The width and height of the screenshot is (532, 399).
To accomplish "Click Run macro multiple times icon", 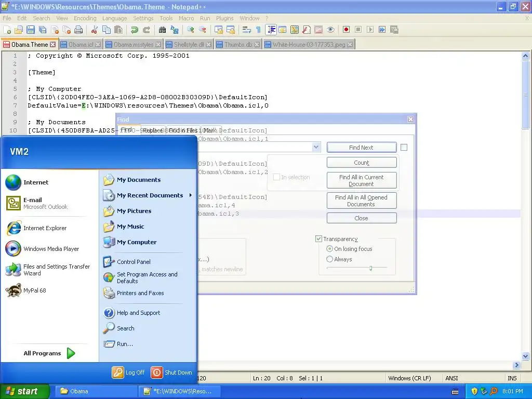I will click(382, 30).
